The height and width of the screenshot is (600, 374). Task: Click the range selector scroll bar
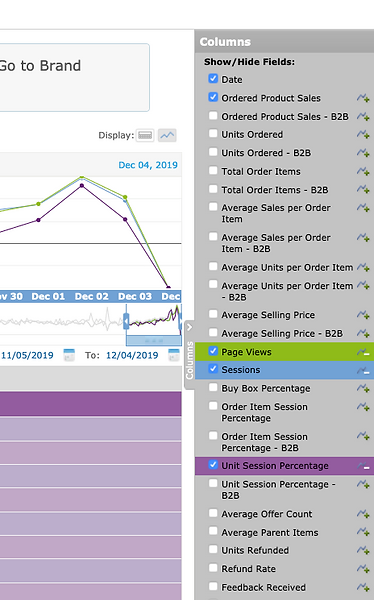[x=154, y=340]
